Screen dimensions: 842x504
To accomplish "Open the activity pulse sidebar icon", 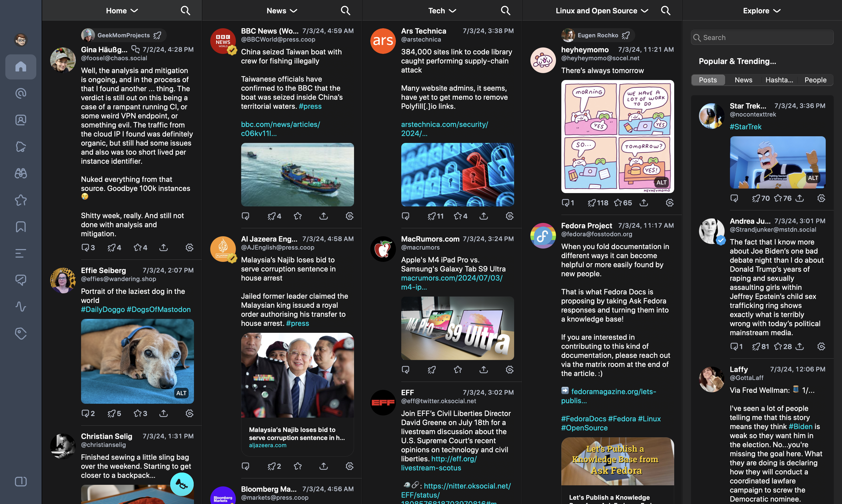I will (x=21, y=307).
